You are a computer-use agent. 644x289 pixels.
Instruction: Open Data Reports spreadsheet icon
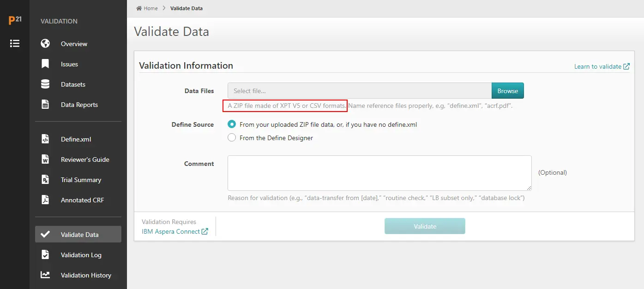pyautogui.click(x=45, y=105)
